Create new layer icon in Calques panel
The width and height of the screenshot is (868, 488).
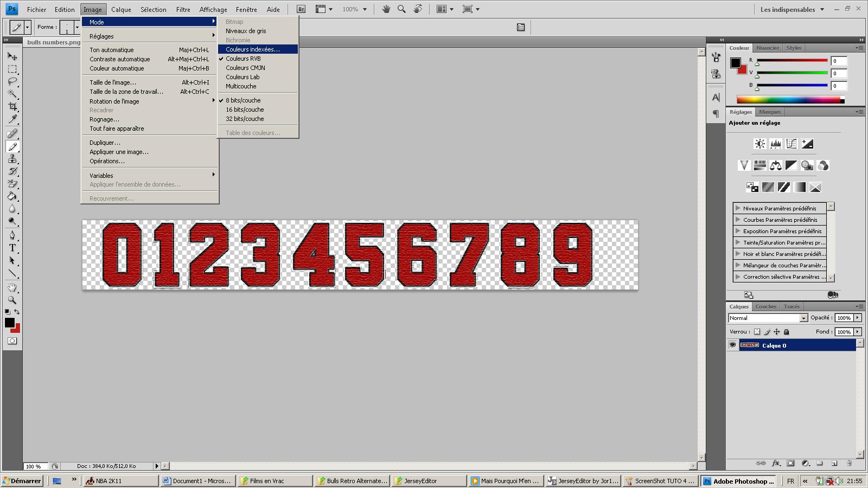834,463
